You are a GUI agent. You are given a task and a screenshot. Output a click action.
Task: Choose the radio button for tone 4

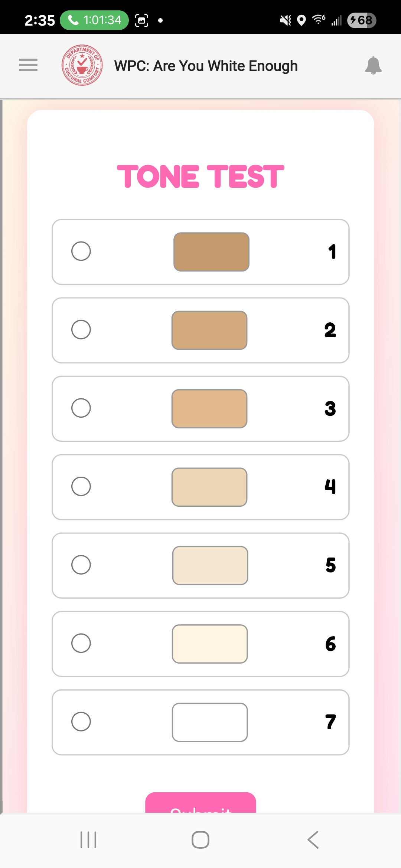[81, 486]
